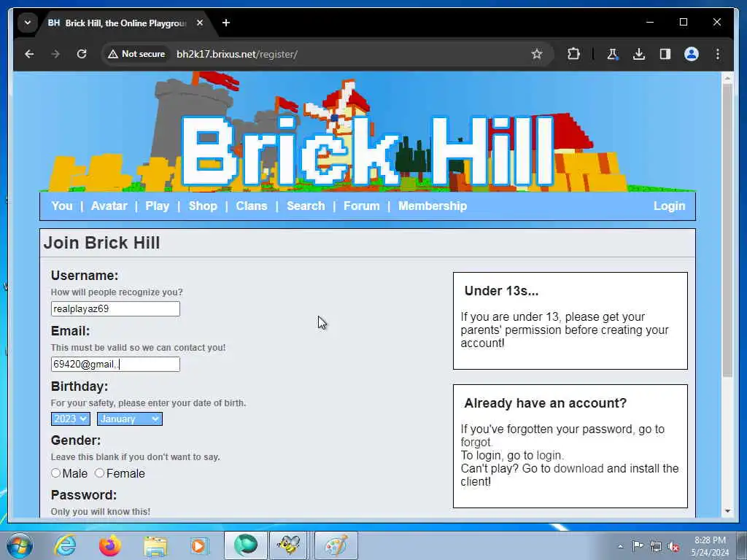The height and width of the screenshot is (560, 747).
Task: Open the Chrome Labs flask icon
Action: click(x=613, y=54)
